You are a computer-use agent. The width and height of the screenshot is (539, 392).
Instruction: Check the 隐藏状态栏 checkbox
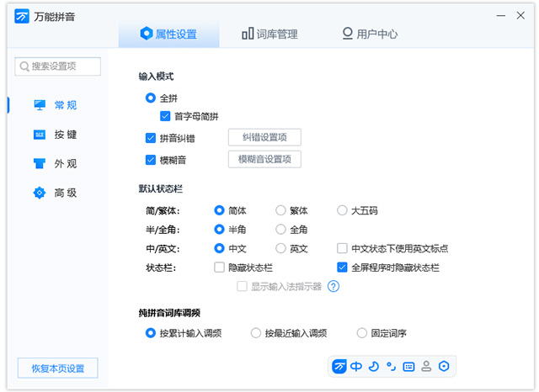(x=219, y=267)
